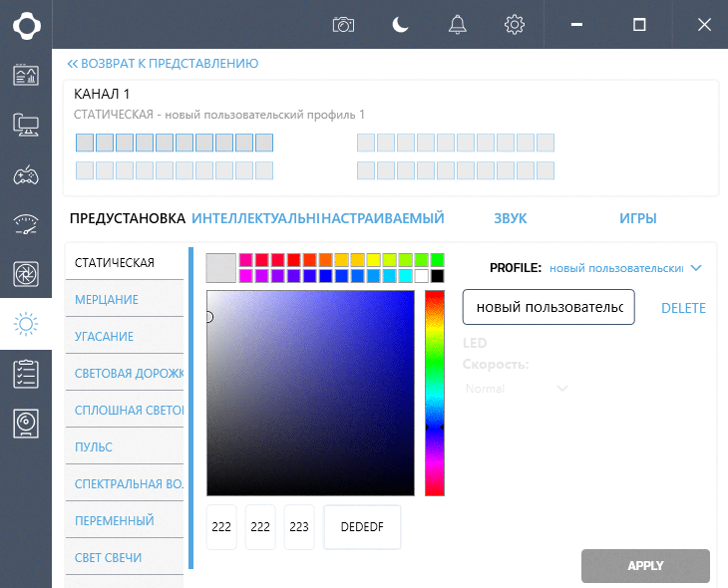
Task: Click the NZXT CAM logo icon
Action: 27,25
